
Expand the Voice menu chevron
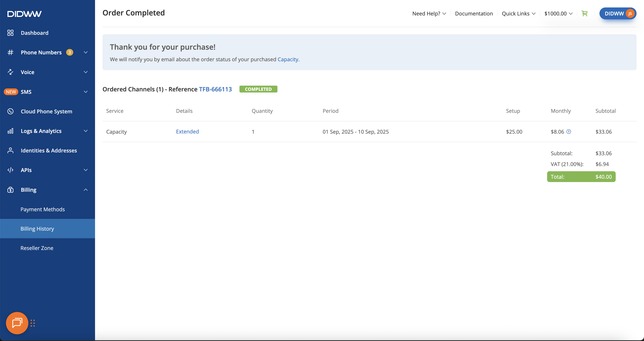click(86, 72)
